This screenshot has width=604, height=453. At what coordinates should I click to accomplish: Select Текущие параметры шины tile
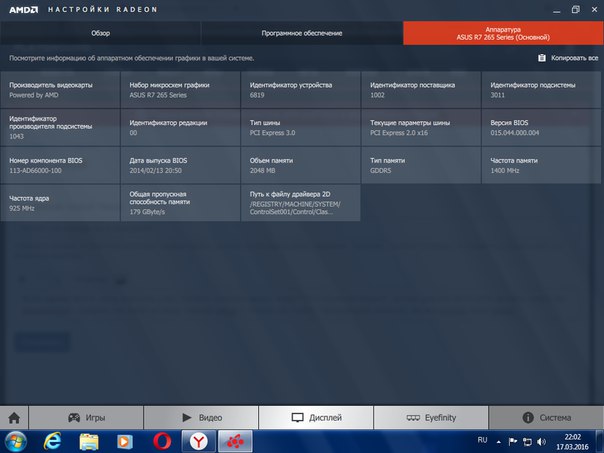[x=421, y=128]
